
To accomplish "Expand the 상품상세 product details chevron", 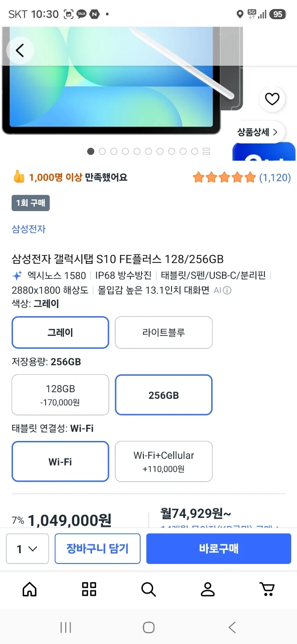I will 258,132.
